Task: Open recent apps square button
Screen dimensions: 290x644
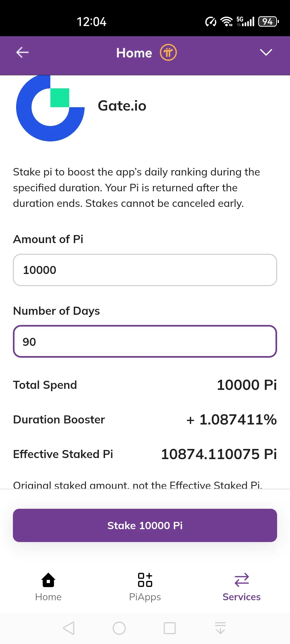Action: pos(170,628)
